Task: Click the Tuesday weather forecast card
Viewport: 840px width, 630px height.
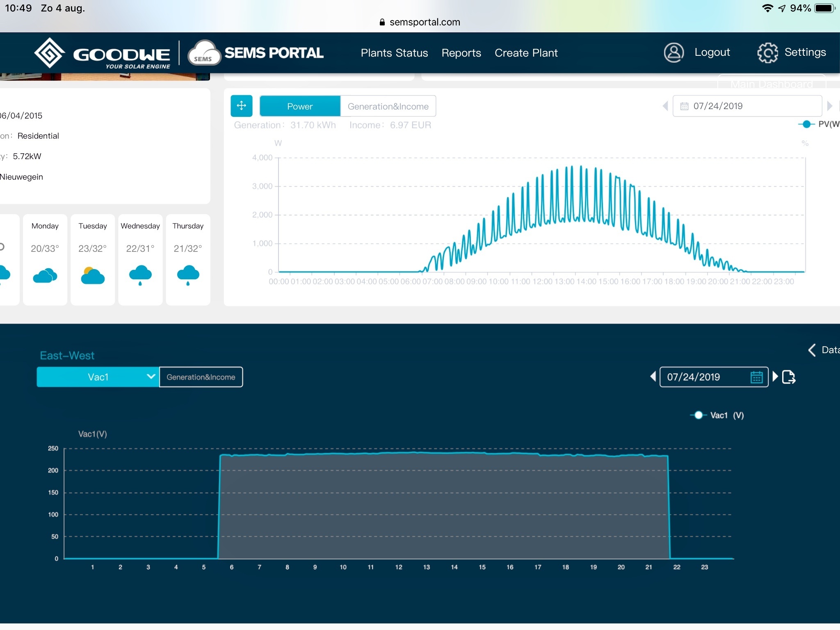Action: pos(93,259)
